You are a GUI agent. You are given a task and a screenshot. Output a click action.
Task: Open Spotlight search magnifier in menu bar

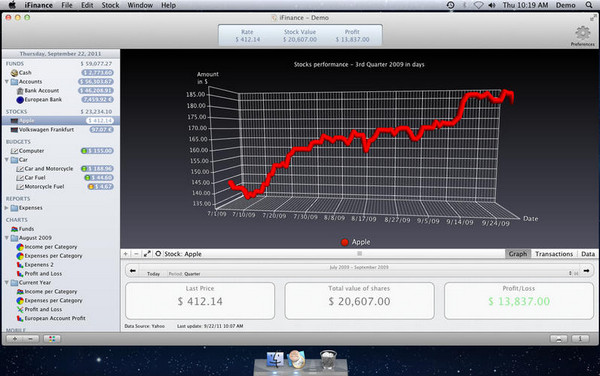coord(589,5)
